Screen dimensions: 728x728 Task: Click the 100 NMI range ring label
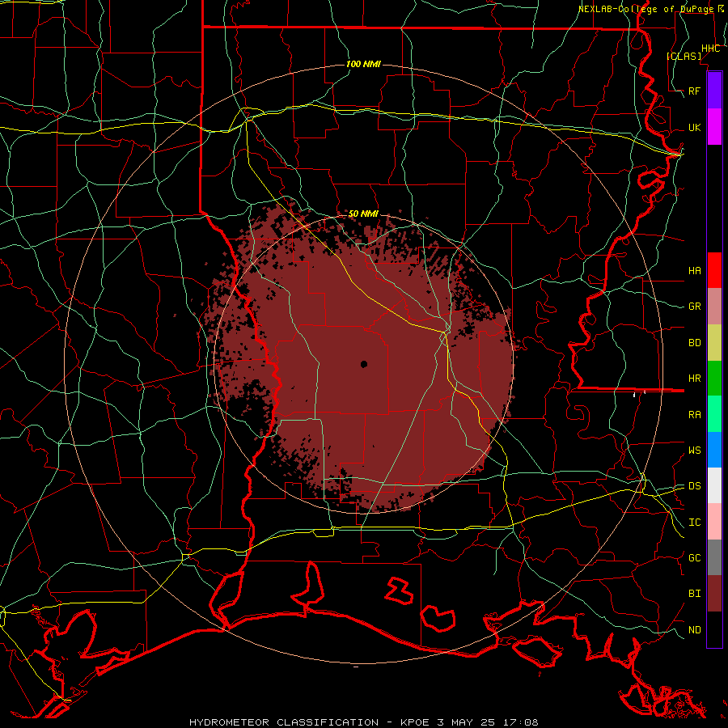tap(363, 64)
